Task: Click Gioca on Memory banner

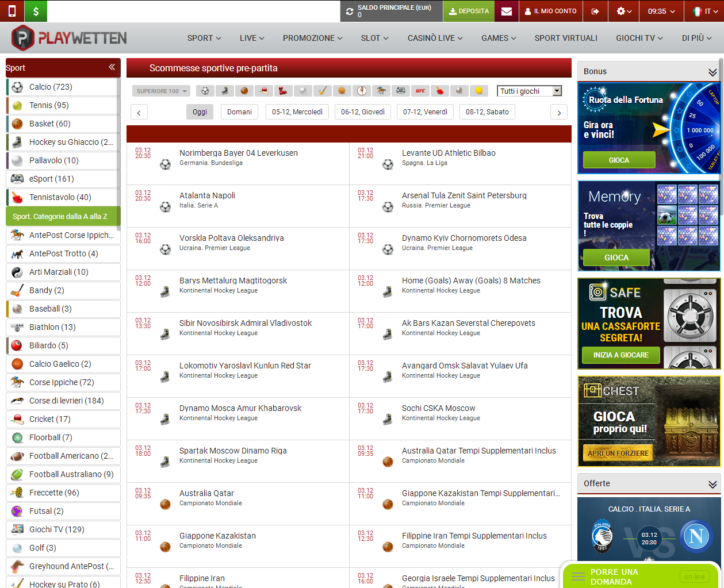Action: 616,258
